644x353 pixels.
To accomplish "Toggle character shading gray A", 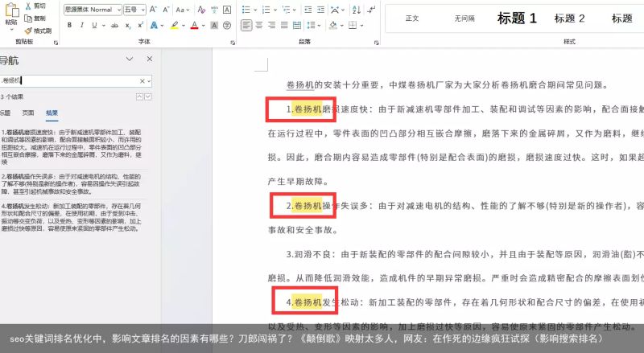I will click(214, 25).
